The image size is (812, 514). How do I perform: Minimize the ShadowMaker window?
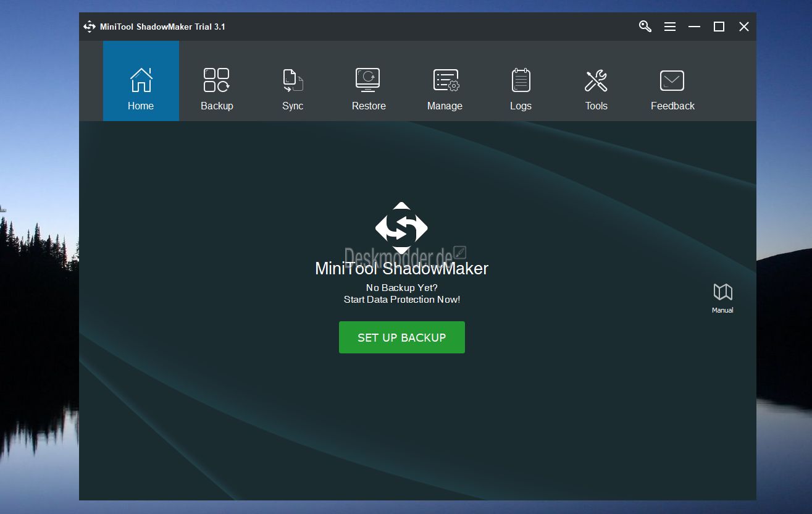695,27
